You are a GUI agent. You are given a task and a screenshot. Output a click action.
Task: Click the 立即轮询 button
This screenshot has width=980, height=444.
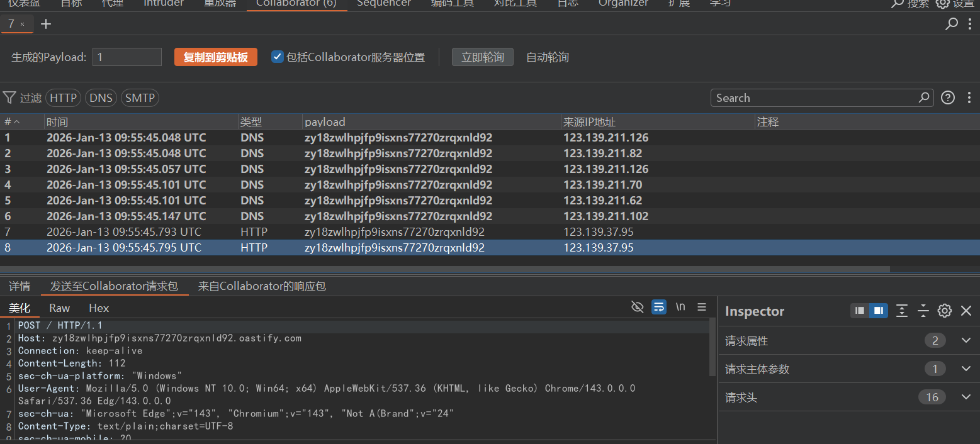pyautogui.click(x=482, y=57)
